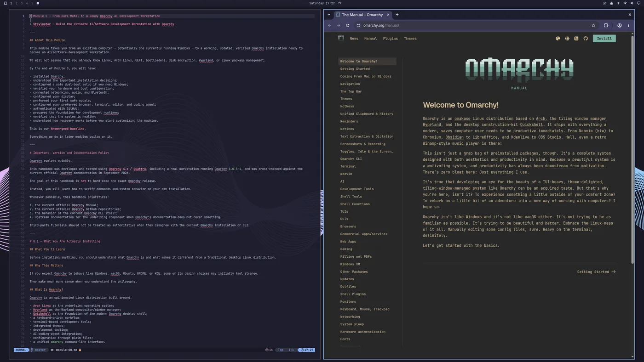This screenshot has width=644, height=362.
Task: Click the clock showing Saturday 17:27
Action: 322,3
